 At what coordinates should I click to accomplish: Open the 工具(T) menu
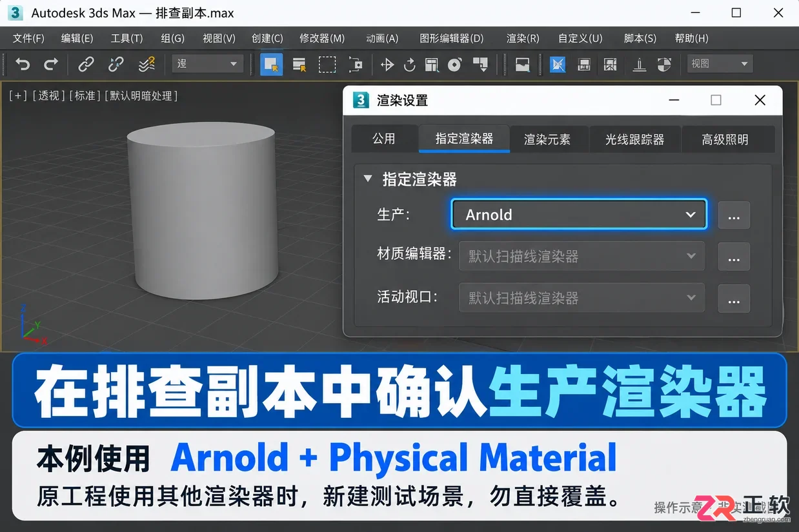click(x=126, y=38)
